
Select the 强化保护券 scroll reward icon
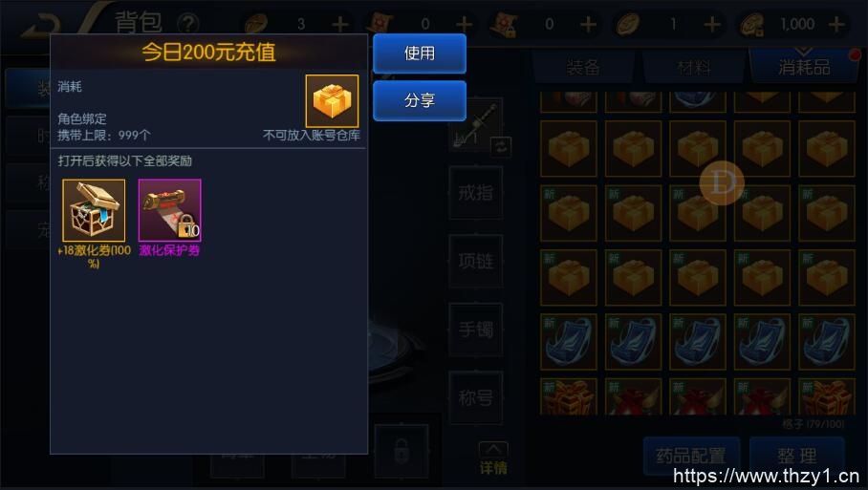169,210
